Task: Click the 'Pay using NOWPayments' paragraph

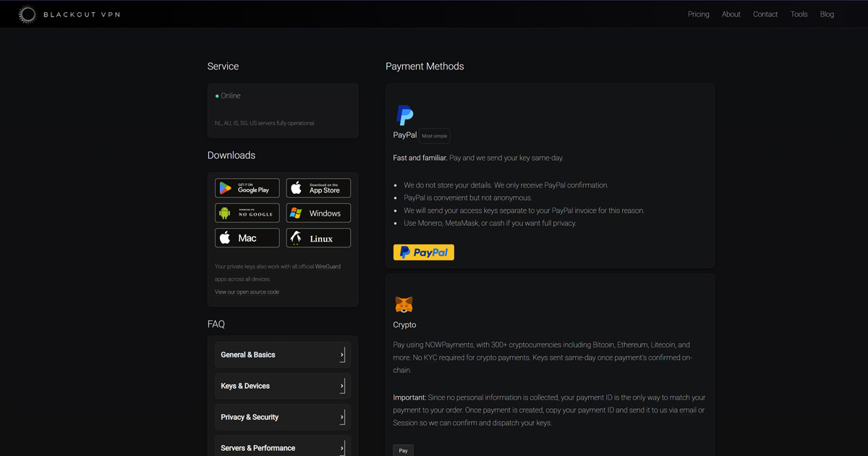Action: 542,358
